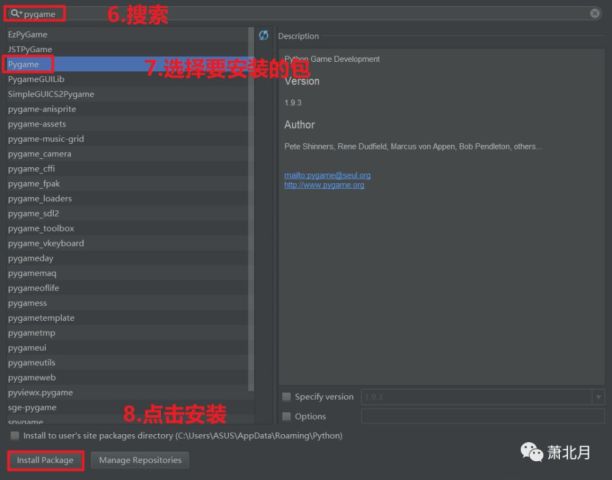Select the sge-pygame package
The width and height of the screenshot is (612, 480).
pyautogui.click(x=127, y=407)
